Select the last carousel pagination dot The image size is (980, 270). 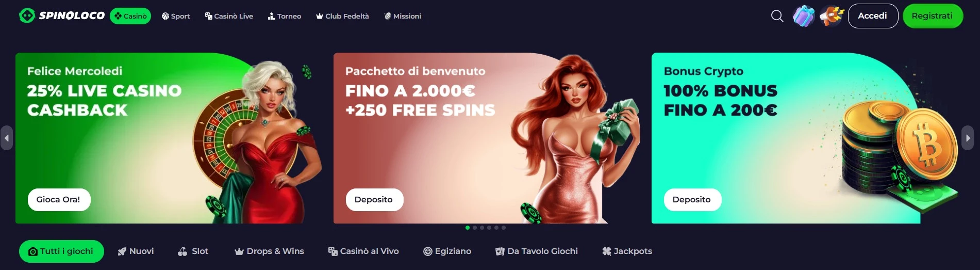(504, 228)
